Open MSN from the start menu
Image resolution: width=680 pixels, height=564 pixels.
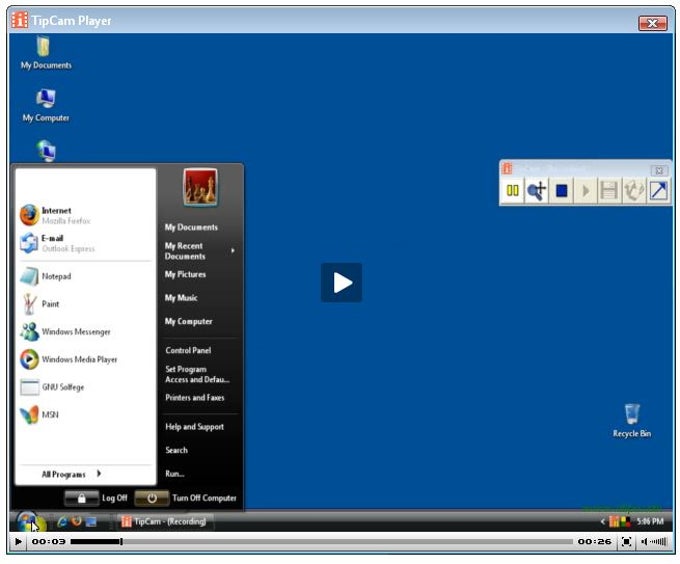point(85,415)
